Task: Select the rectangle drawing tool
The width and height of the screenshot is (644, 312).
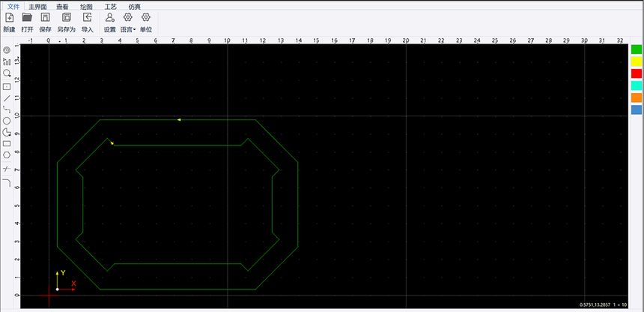Action: tap(7, 144)
